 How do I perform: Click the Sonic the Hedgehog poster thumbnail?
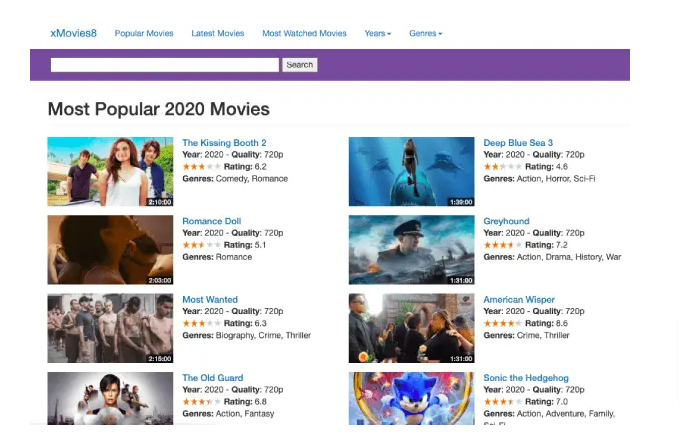411,398
